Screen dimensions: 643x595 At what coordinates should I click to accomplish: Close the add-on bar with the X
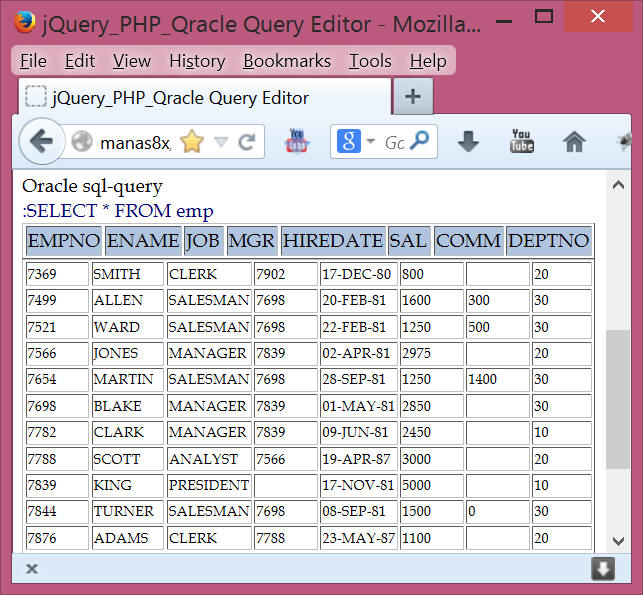pyautogui.click(x=31, y=568)
